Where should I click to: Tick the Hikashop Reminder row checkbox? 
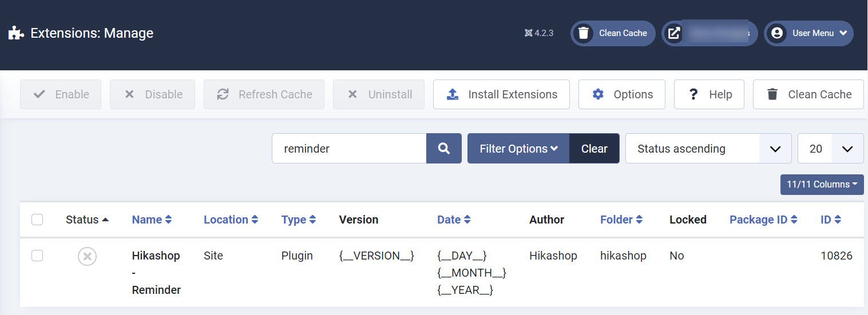pos(37,256)
